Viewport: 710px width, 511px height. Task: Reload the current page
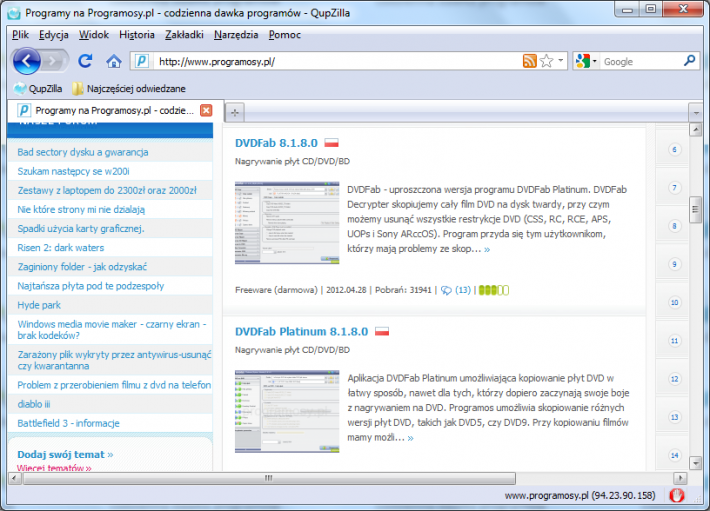85,61
